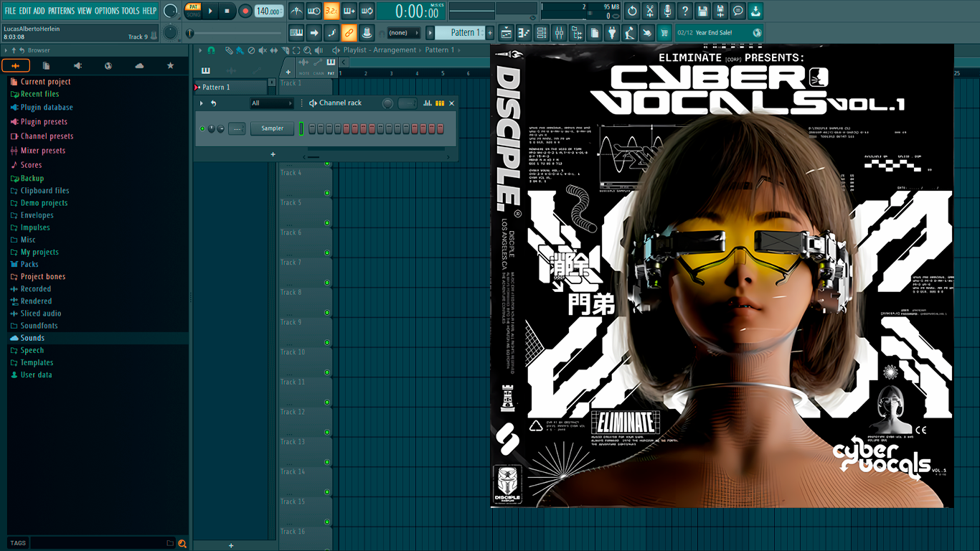The width and height of the screenshot is (980, 551).
Task: Select the playlist zoom tool
Action: (x=308, y=50)
